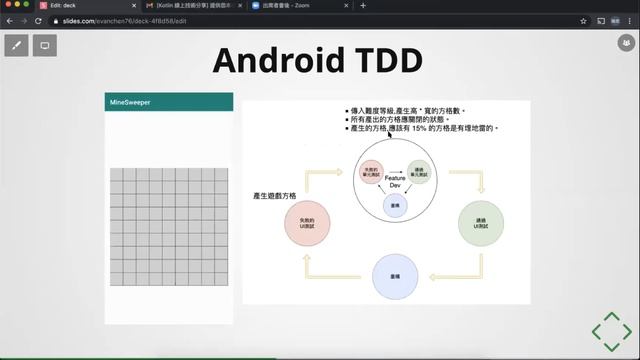Close the Zoom tab
This screenshot has width=640, height=360.
[346, 6]
